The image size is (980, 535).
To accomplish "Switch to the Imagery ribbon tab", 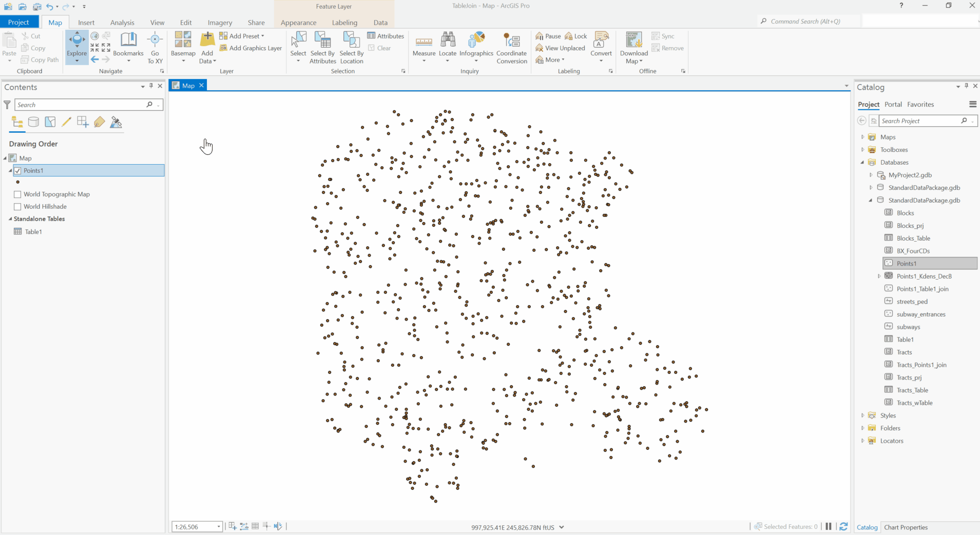I will pos(220,23).
